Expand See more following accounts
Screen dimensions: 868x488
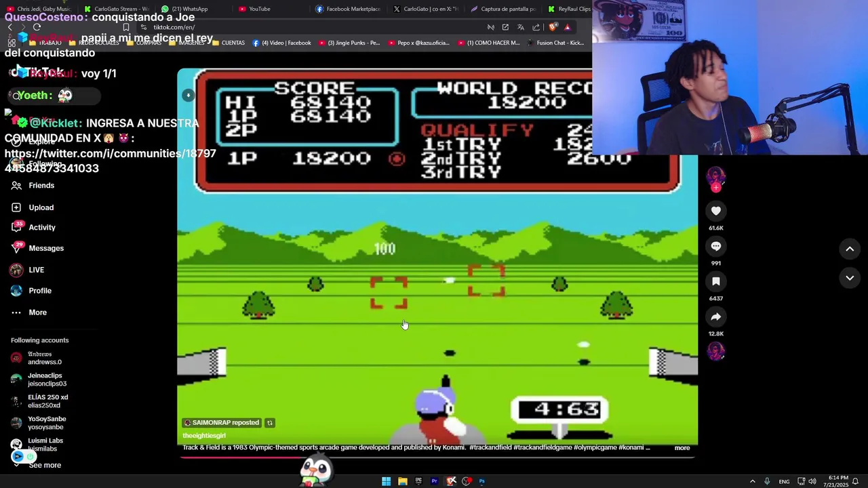(x=39, y=465)
